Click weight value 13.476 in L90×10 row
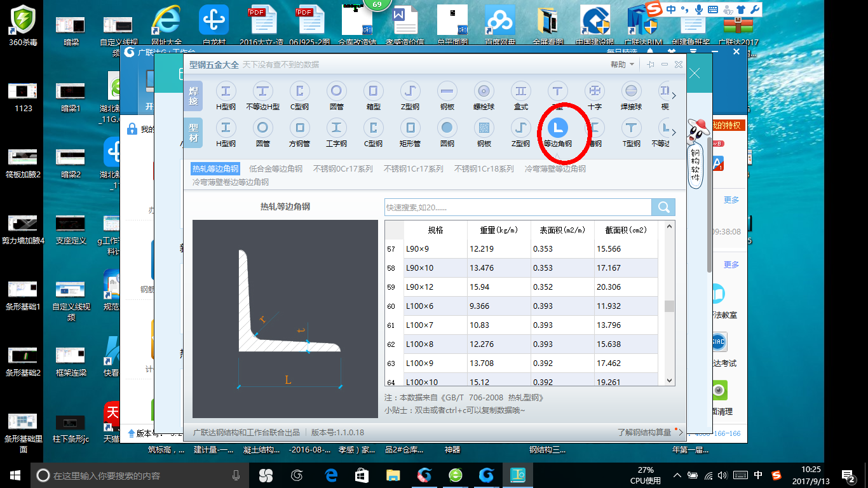The height and width of the screenshot is (488, 868). pos(499,268)
